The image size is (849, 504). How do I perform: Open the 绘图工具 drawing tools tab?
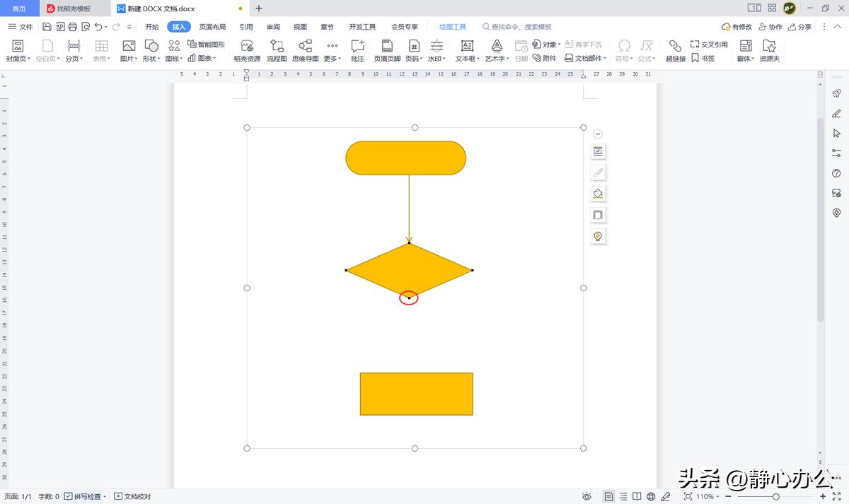453,27
